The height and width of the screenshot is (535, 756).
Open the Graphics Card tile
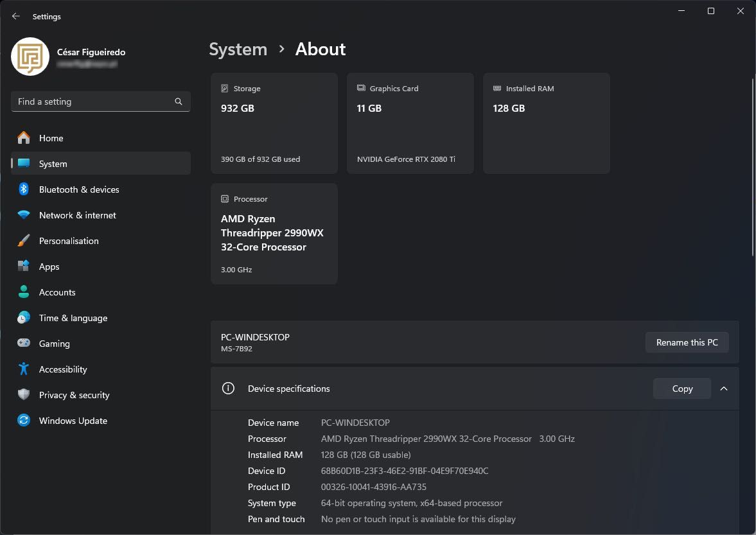[x=410, y=123]
